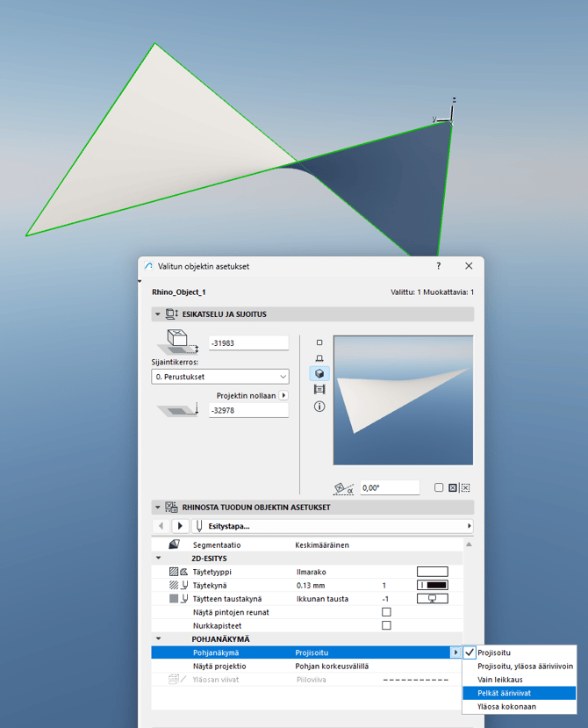The height and width of the screenshot is (728, 588).
Task: Click the preview picture icon below 3D
Action: [319, 390]
